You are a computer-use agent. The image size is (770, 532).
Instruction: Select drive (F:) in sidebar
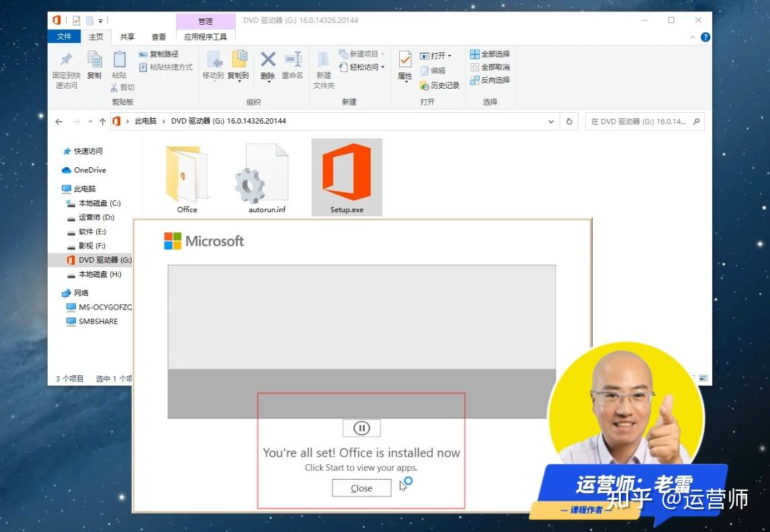point(86,245)
